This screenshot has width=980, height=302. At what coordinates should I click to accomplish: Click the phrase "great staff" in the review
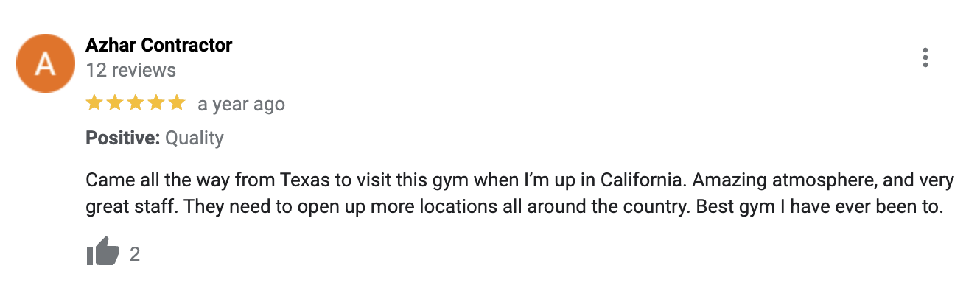click(x=129, y=207)
